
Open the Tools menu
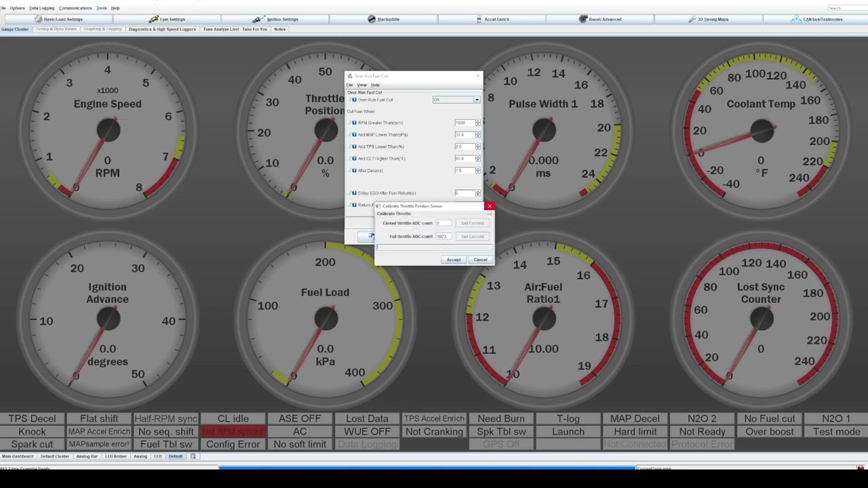pos(102,8)
